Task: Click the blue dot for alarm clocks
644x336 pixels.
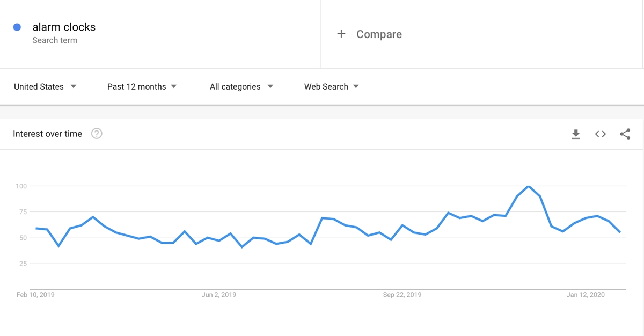Action: point(17,27)
